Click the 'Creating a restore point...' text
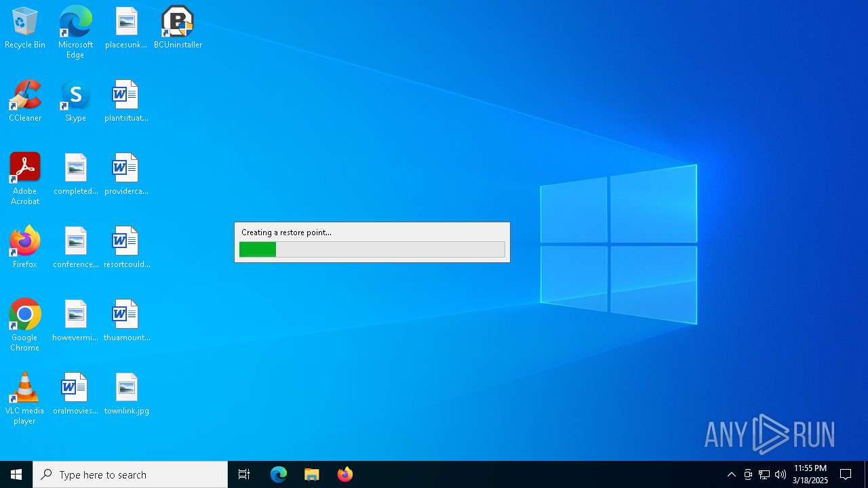The image size is (868, 488). [286, 232]
